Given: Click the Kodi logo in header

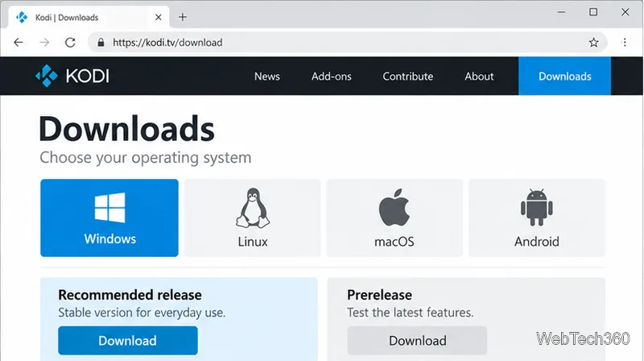Looking at the screenshot, I should (x=72, y=76).
